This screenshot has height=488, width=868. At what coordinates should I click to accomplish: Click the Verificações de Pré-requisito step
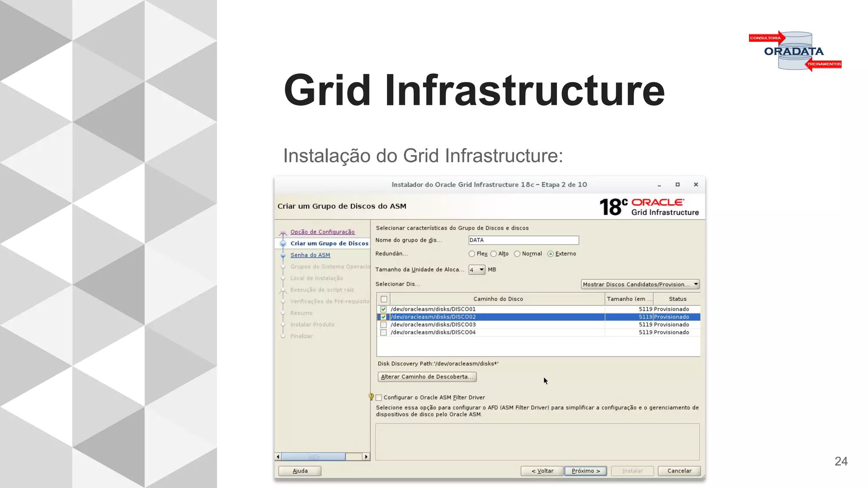tap(330, 301)
